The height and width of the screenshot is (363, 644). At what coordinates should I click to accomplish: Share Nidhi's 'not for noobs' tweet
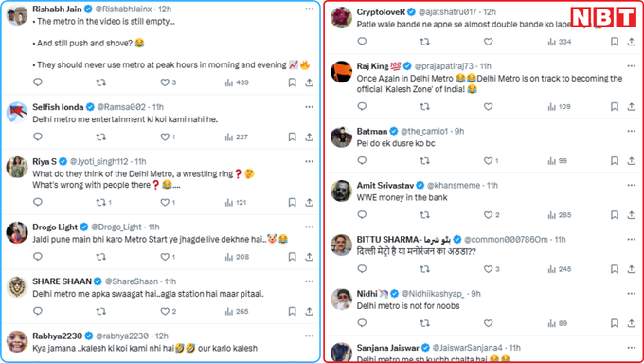click(x=632, y=323)
